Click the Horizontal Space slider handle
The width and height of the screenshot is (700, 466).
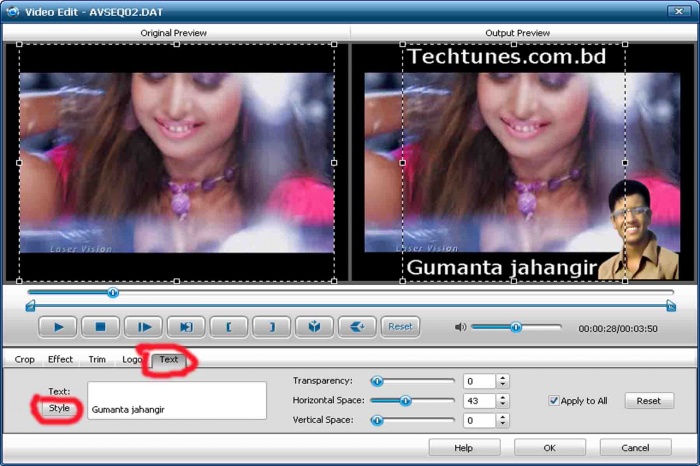(x=405, y=401)
